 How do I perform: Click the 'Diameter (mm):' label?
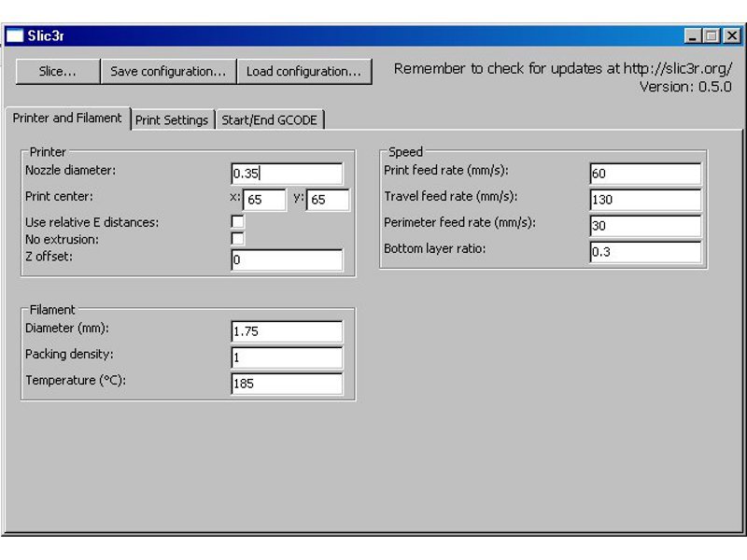click(67, 329)
